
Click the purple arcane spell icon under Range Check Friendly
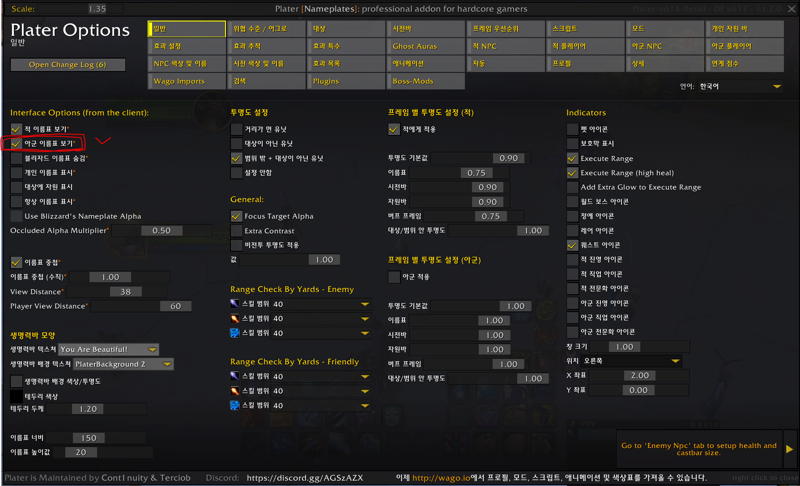click(x=235, y=376)
